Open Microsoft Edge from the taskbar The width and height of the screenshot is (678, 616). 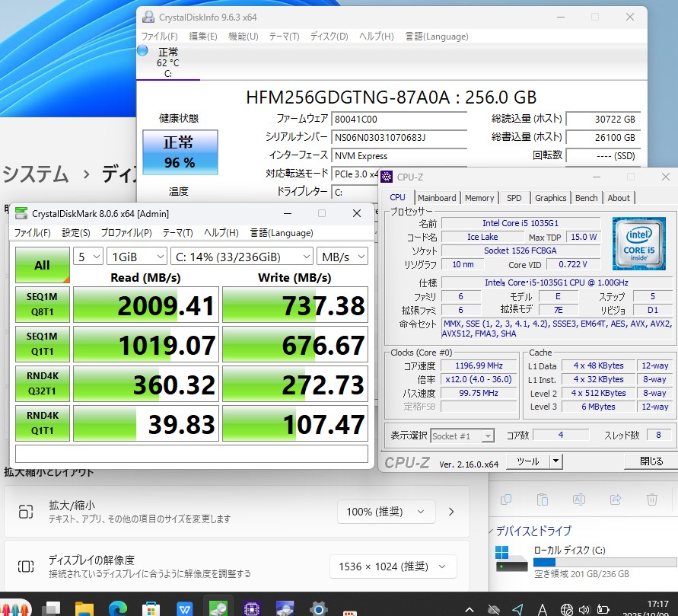(x=118, y=608)
